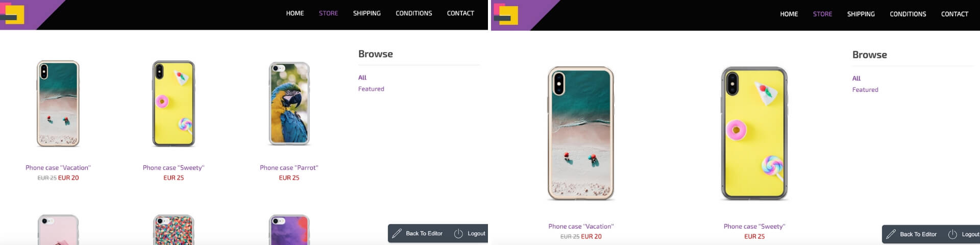Open the colorful geometric pattern phone case thumbnail
This screenshot has height=245, width=980.
174,230
